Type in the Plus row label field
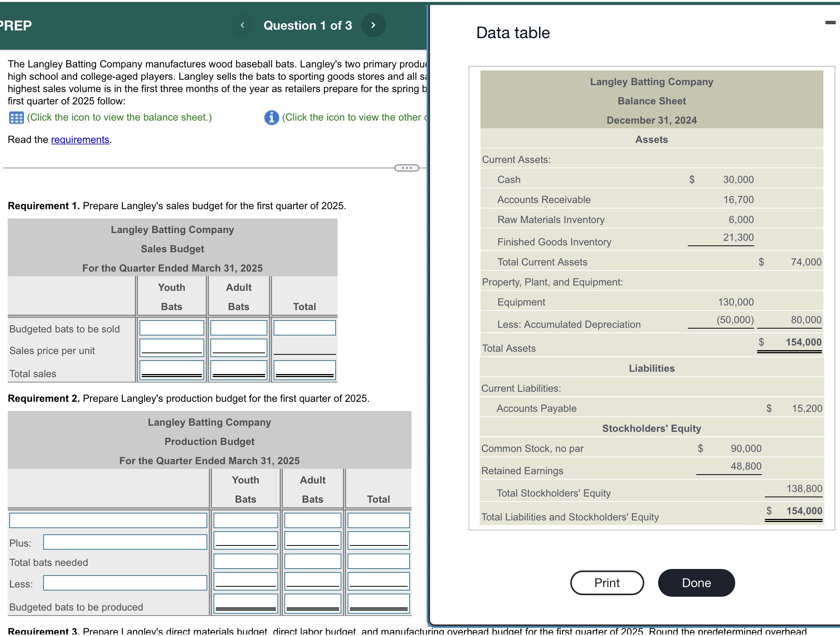Screen dimensions: 840x636 pos(125,542)
